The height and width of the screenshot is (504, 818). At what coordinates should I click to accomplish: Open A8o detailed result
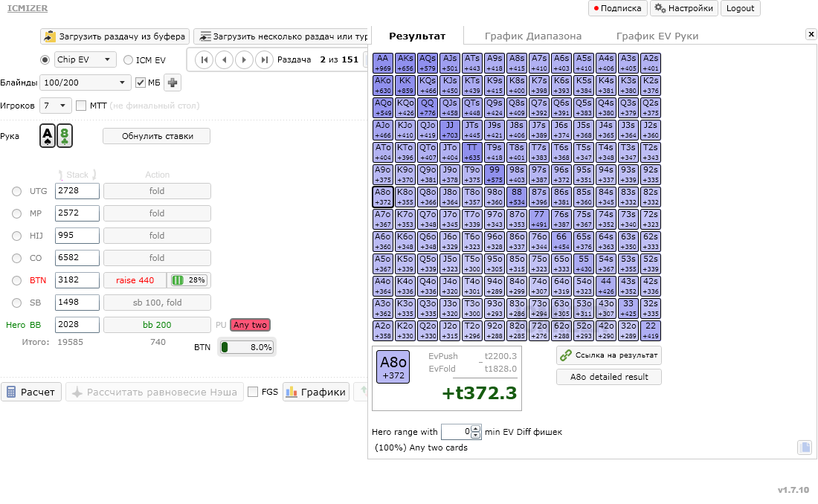[609, 377]
